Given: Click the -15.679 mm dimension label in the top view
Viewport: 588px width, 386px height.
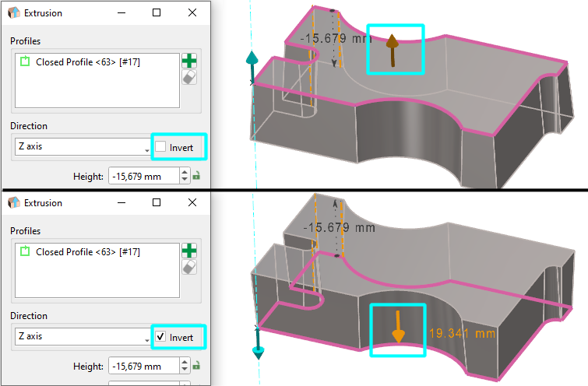Looking at the screenshot, I should click(335, 38).
